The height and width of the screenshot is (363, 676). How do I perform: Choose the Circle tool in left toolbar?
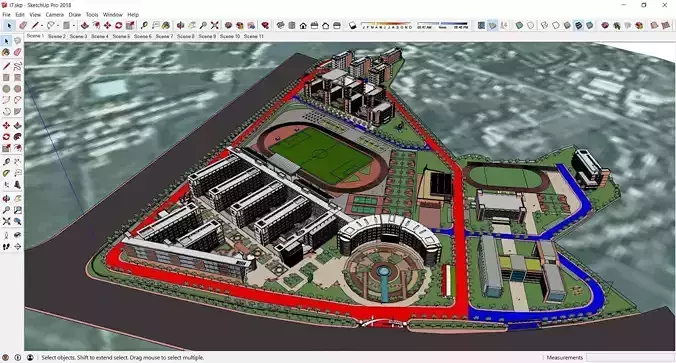pyautogui.click(x=6, y=89)
